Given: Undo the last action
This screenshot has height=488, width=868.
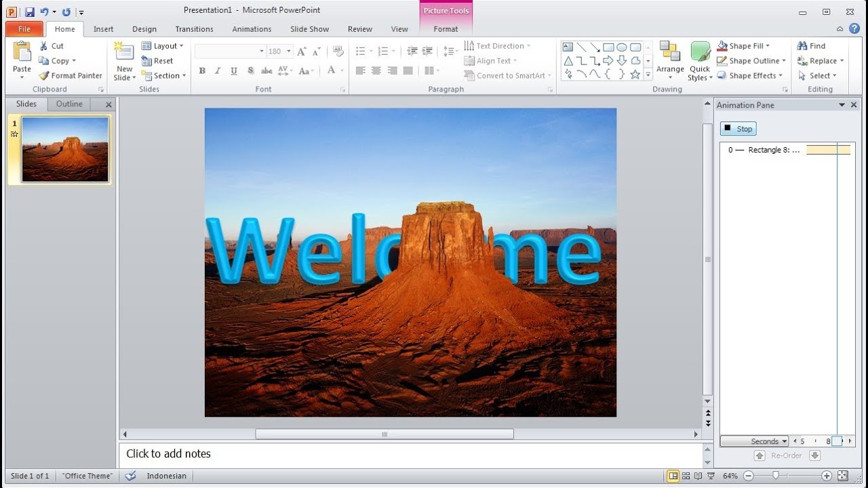Looking at the screenshot, I should 44,12.
